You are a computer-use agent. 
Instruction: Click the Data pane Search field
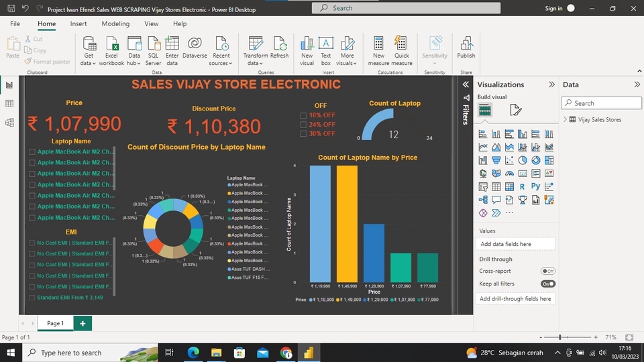(x=601, y=103)
